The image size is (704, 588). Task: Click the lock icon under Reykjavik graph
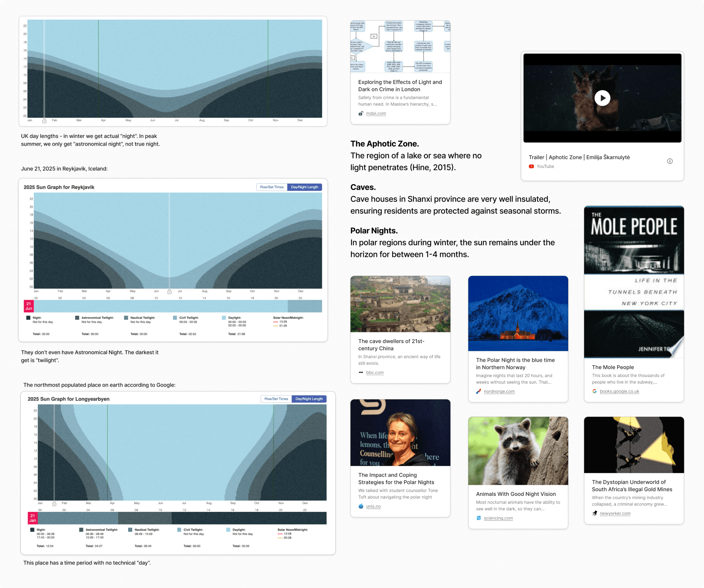169,291
